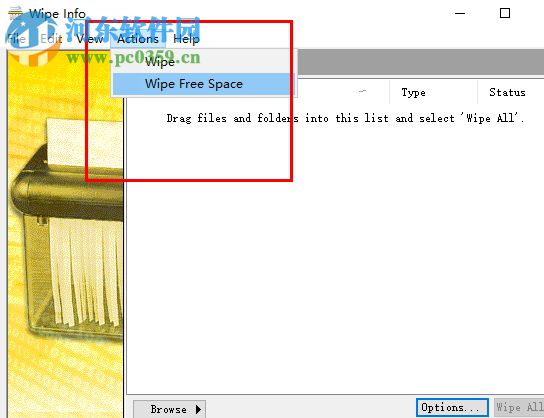The height and width of the screenshot is (418, 544).
Task: Click the sort arrow in the name column header
Action: (x=363, y=91)
